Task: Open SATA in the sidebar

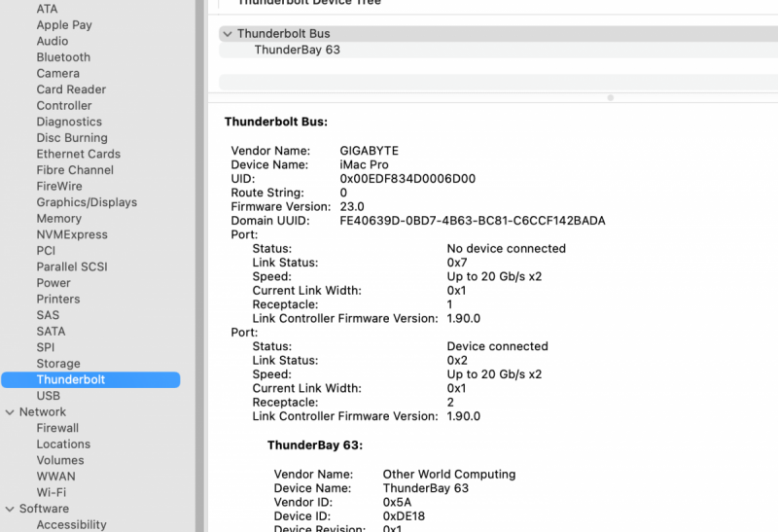Action: point(51,332)
